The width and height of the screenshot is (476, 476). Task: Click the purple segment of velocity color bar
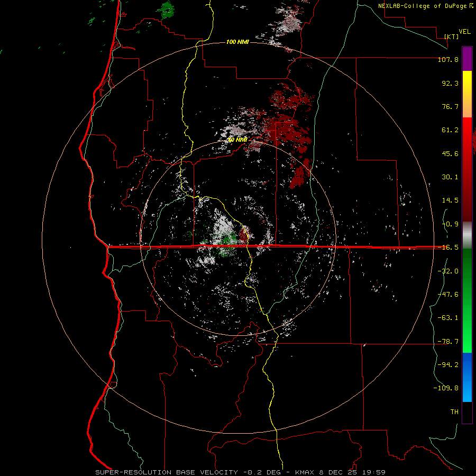pyautogui.click(x=467, y=59)
